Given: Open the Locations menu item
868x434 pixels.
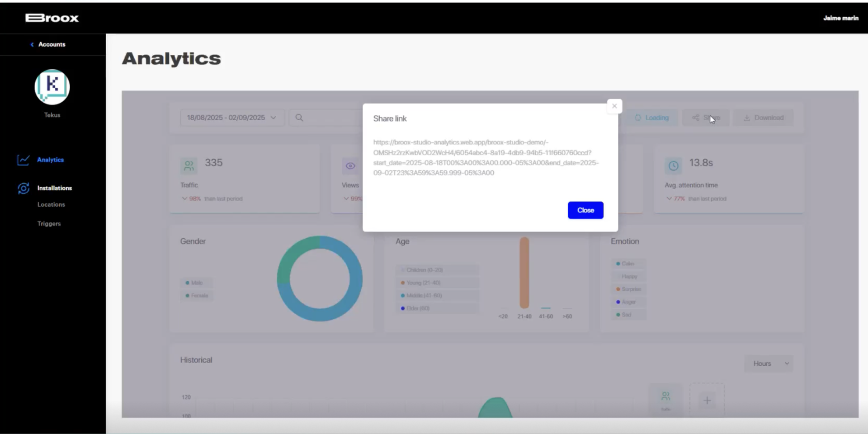Looking at the screenshot, I should (x=51, y=204).
